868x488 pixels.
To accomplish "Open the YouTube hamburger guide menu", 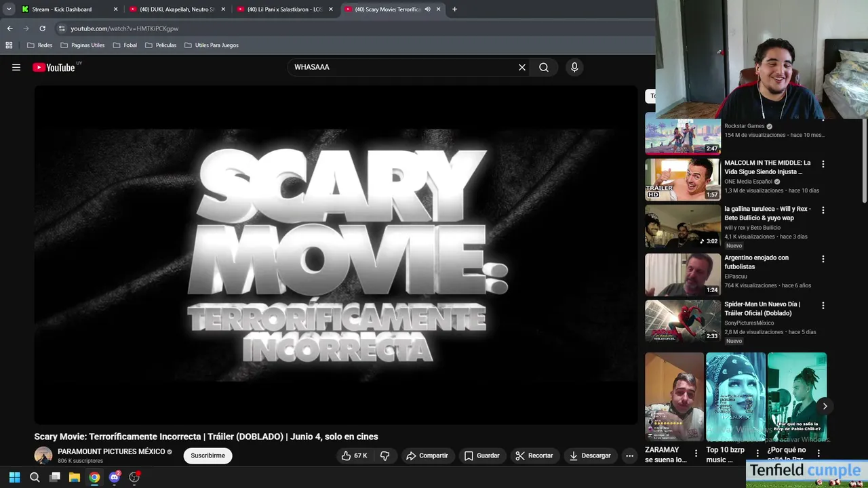I will tap(16, 67).
